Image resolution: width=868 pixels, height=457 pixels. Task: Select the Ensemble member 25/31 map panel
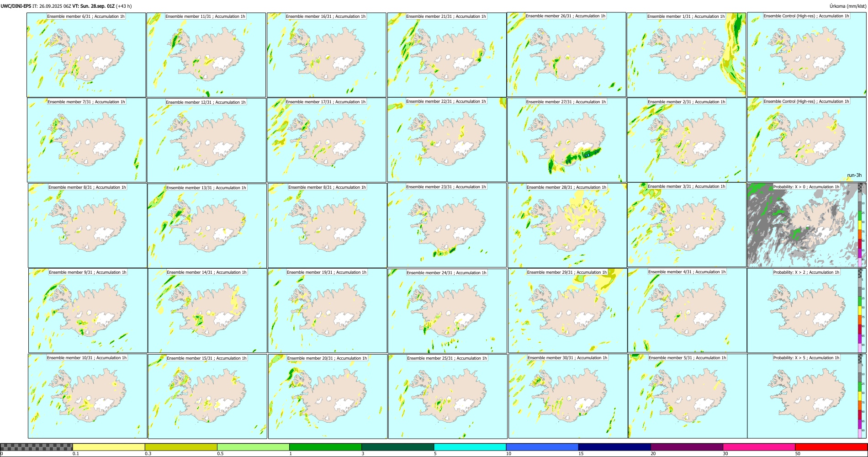tap(448, 396)
